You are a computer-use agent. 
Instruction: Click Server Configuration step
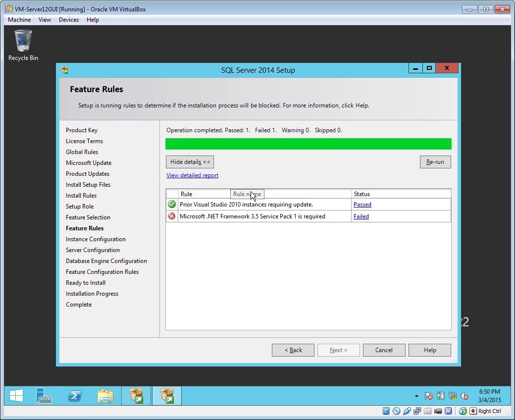[x=93, y=250]
